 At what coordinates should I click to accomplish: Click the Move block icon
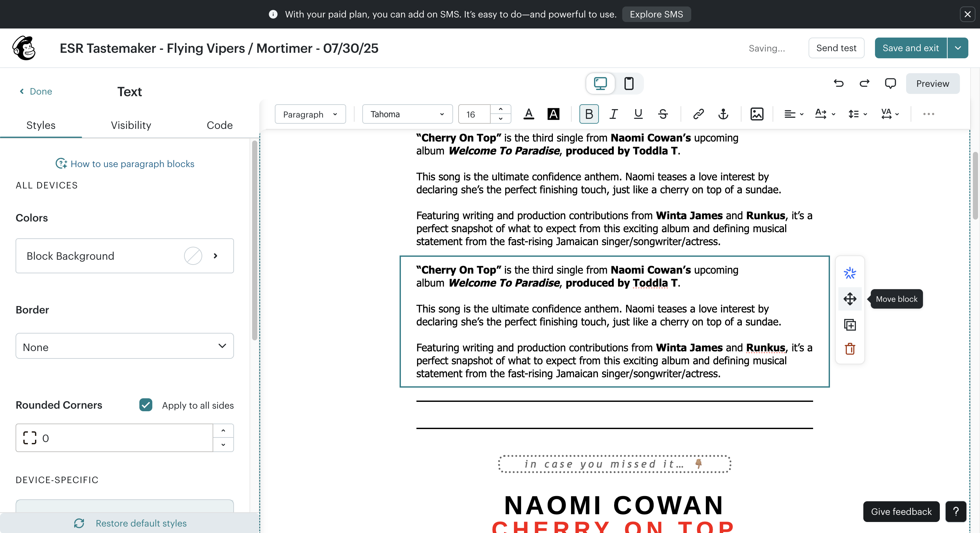(x=850, y=299)
